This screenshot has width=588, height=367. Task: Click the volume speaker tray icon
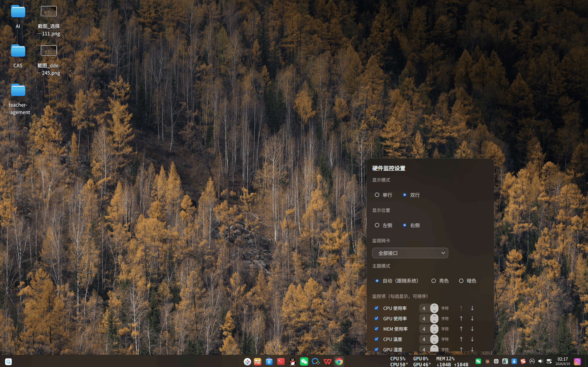point(540,361)
